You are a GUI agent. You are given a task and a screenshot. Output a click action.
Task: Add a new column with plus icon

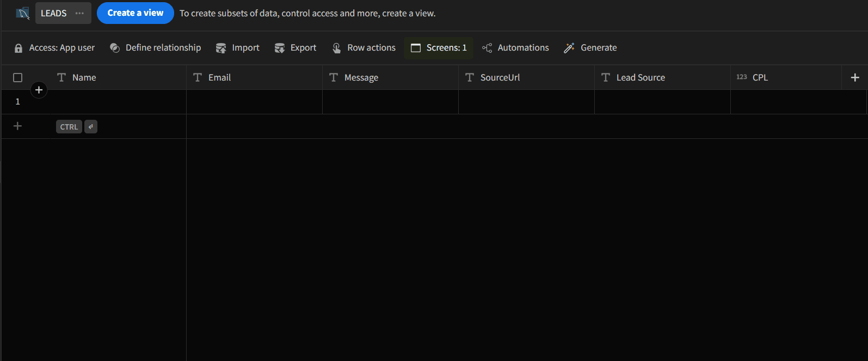[x=855, y=77]
